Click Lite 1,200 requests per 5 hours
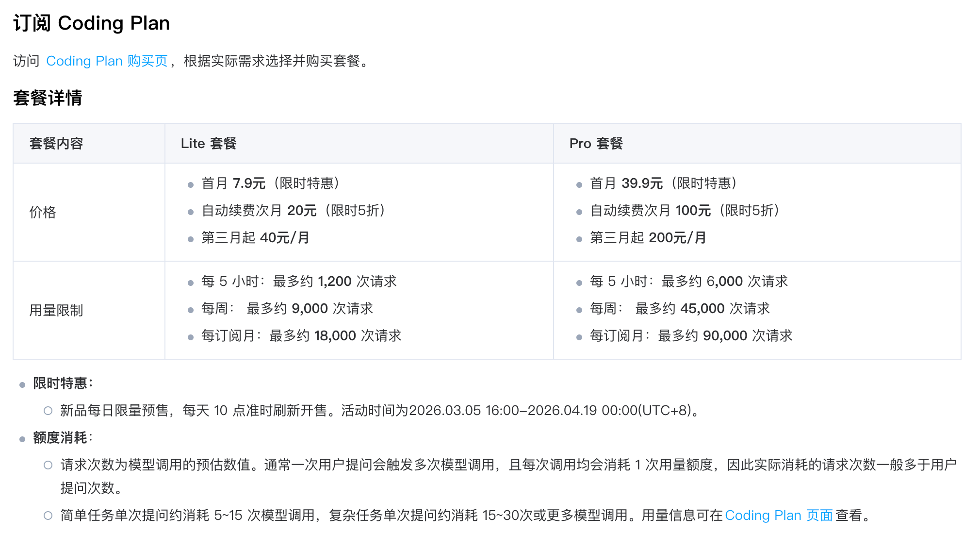980x533 pixels. coord(299,282)
